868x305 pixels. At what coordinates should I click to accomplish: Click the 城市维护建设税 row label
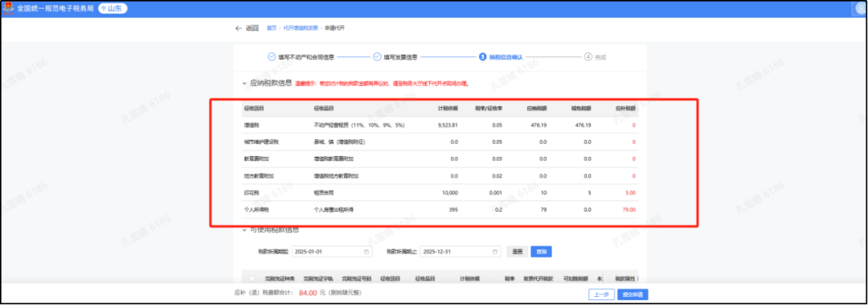(x=260, y=142)
